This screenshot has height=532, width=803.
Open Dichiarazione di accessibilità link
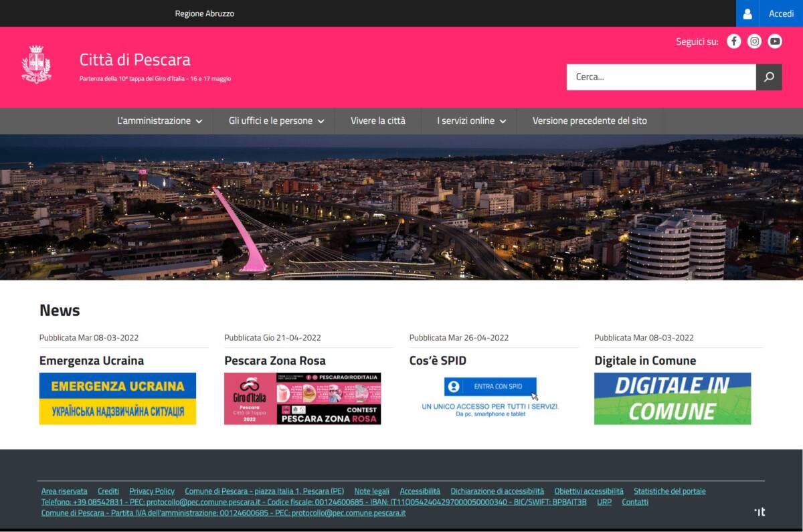click(x=497, y=491)
